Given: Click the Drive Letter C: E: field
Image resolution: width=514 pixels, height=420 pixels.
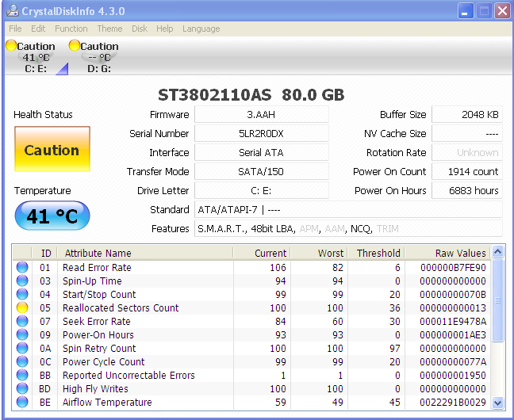Looking at the screenshot, I should [x=261, y=191].
